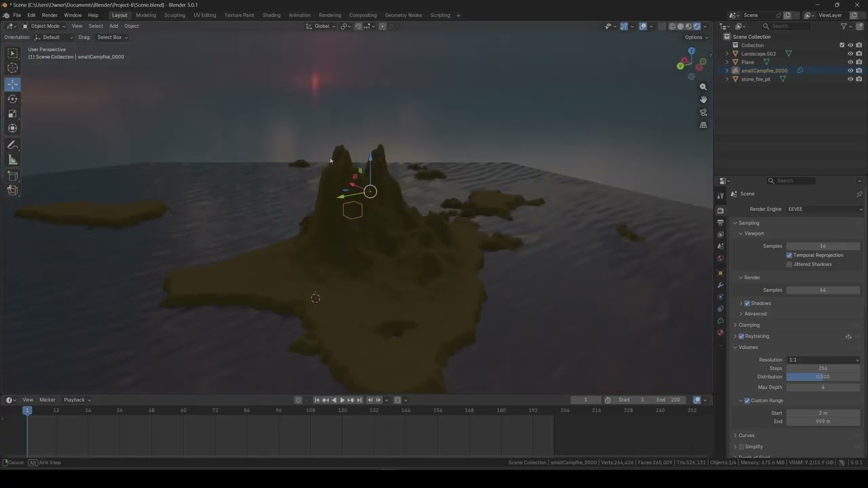Image resolution: width=868 pixels, height=488 pixels.
Task: Open the Scene properties tab
Action: click(720, 246)
